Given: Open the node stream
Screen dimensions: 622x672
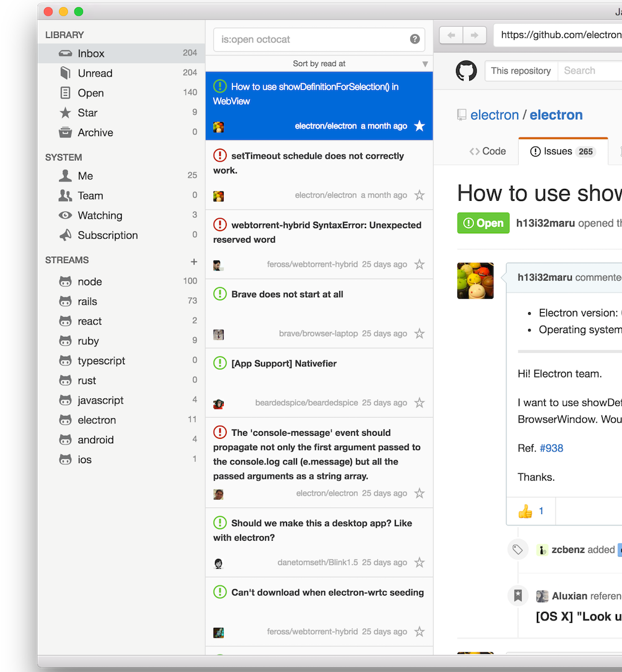Looking at the screenshot, I should 121,282.
